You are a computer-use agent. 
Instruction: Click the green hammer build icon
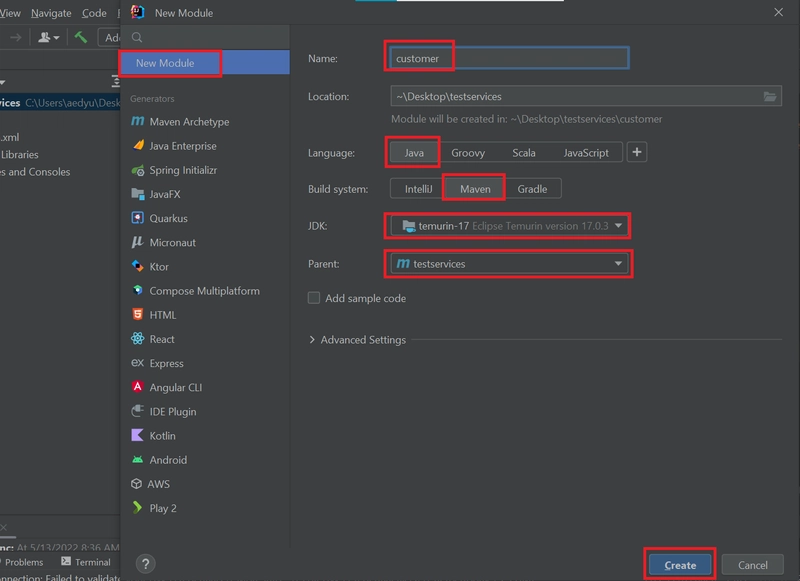(x=81, y=37)
